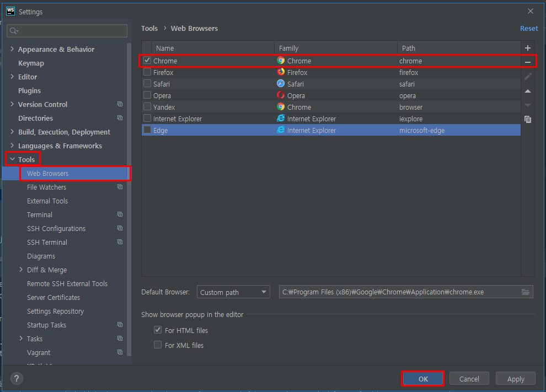546x392 pixels.
Task: Select Keymap in settings tree
Action: coord(31,63)
